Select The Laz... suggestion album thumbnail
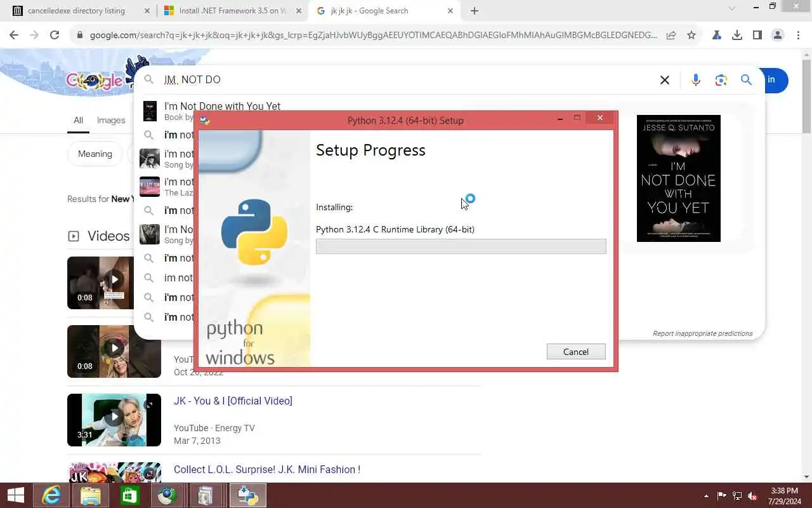 point(150,187)
